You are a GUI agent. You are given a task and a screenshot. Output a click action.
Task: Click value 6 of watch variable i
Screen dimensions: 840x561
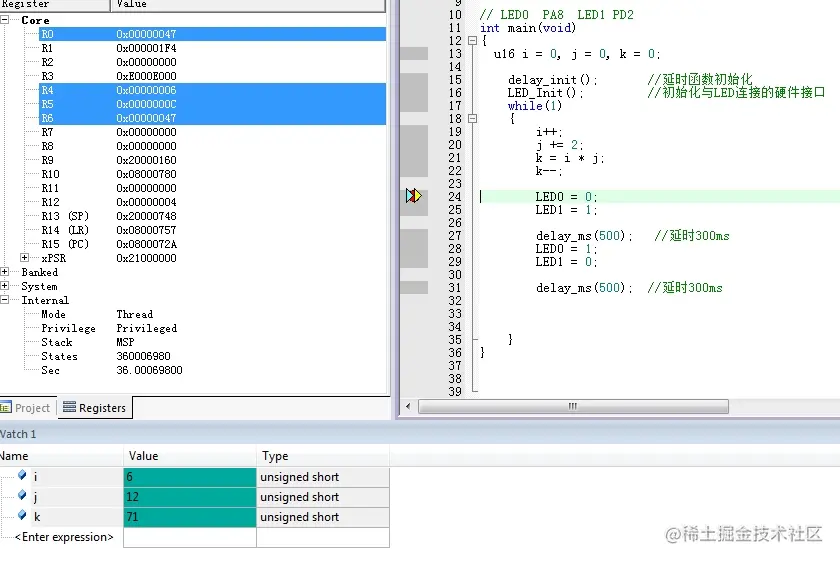(x=190, y=477)
